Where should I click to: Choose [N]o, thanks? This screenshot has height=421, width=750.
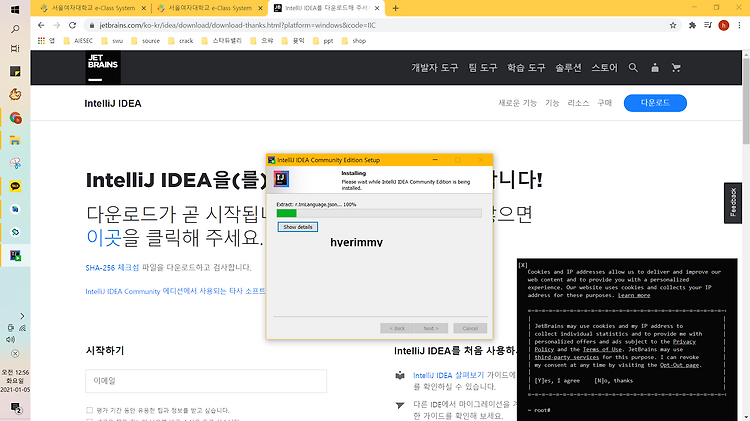(x=613, y=381)
